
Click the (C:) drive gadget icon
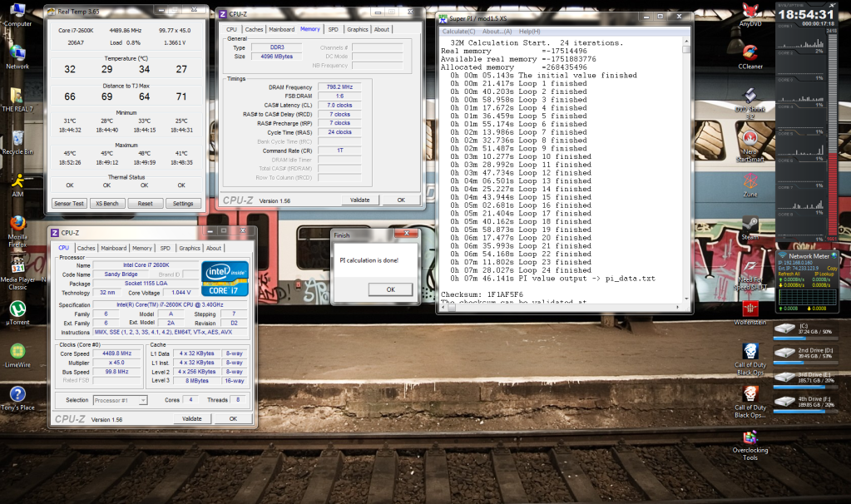[x=784, y=329]
